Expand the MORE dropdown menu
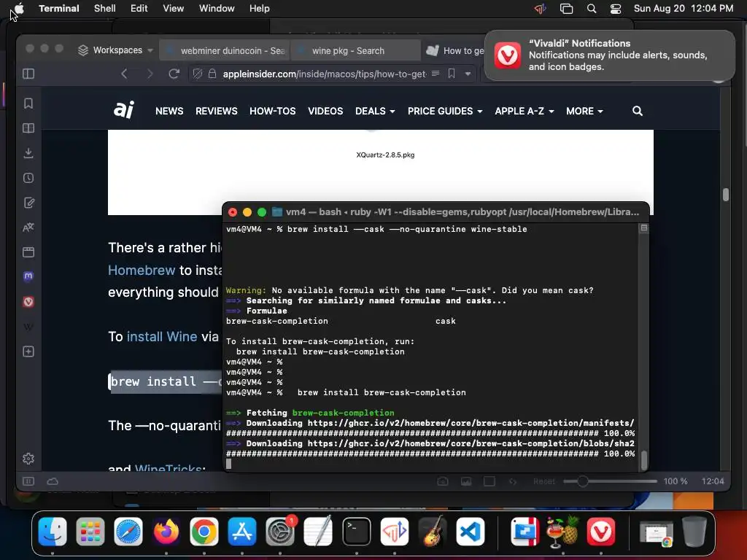This screenshot has height=560, width=747. point(584,111)
